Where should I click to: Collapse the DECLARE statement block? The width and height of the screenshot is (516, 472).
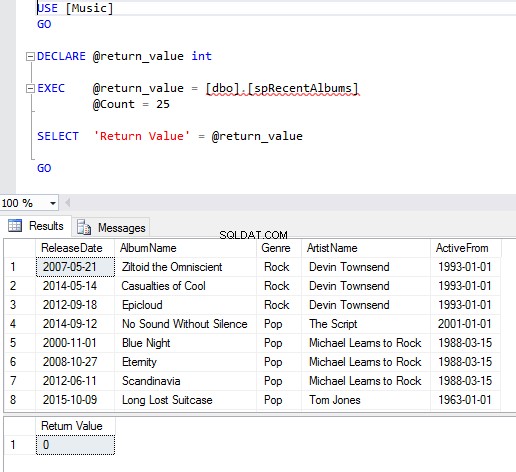point(30,56)
